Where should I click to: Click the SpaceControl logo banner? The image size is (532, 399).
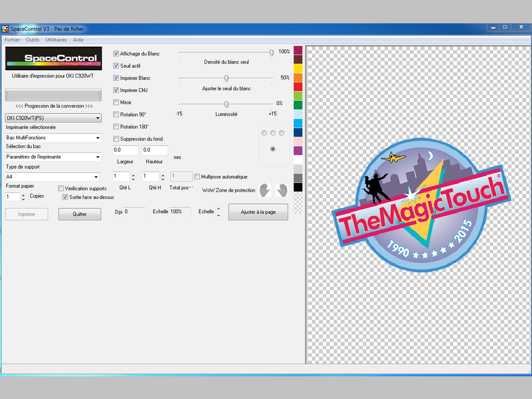pos(53,59)
